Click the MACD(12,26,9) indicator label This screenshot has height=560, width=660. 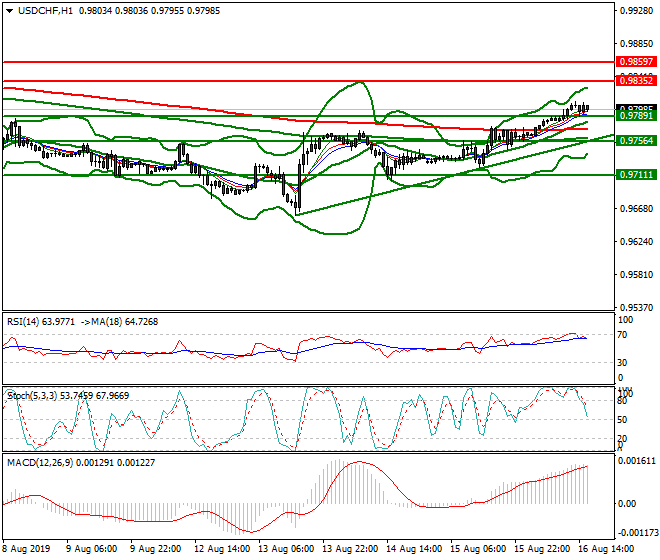point(40,463)
